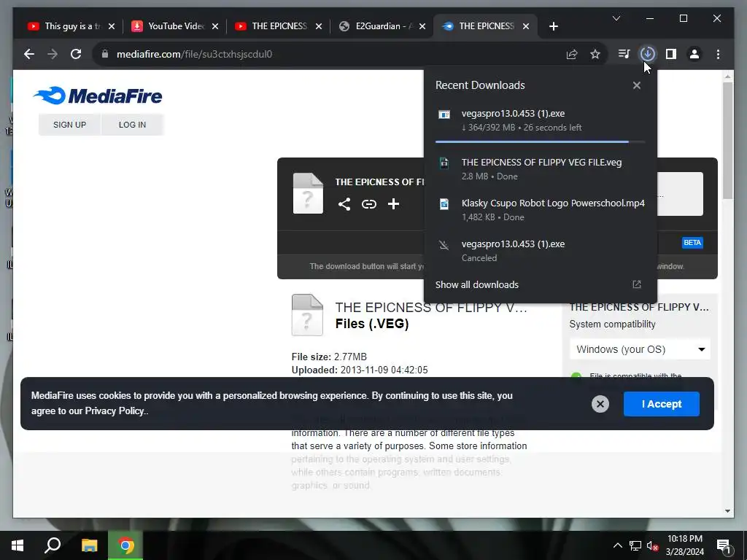Viewport: 747px width, 560px height.
Task: Click Show all downloads
Action: click(477, 285)
